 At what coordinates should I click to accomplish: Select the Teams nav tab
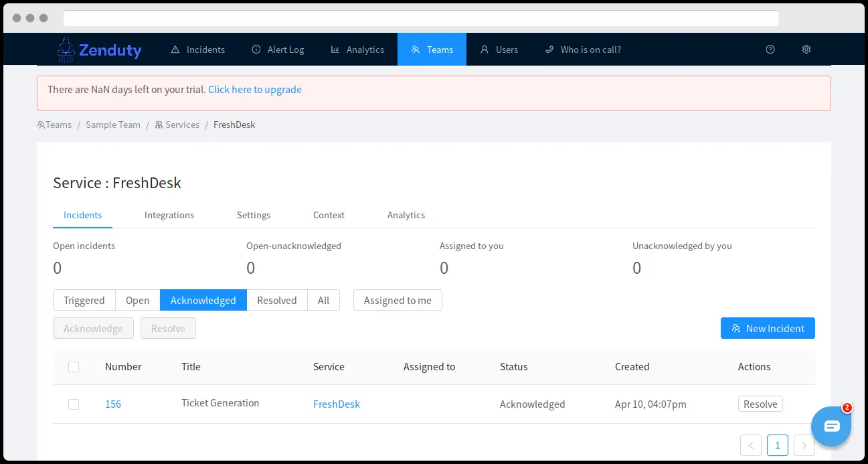click(x=432, y=50)
